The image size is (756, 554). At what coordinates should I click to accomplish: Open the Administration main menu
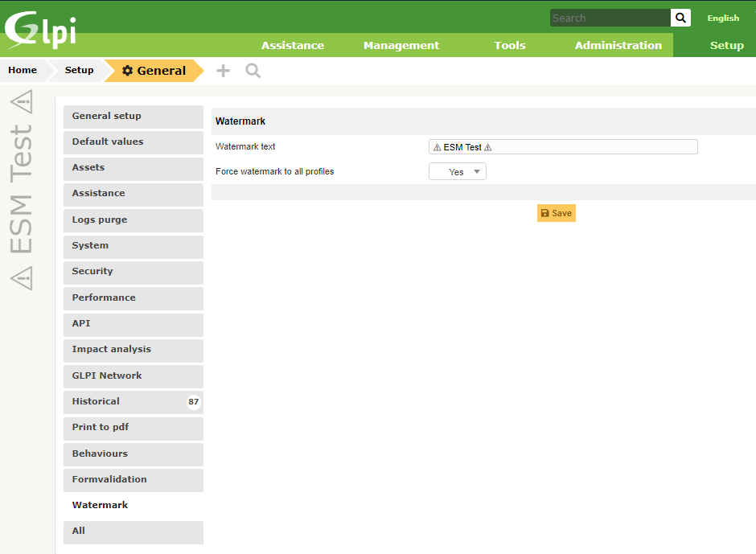point(618,45)
